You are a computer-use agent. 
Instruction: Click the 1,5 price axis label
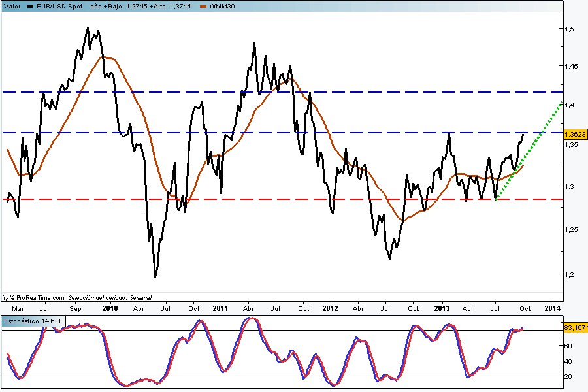570,29
